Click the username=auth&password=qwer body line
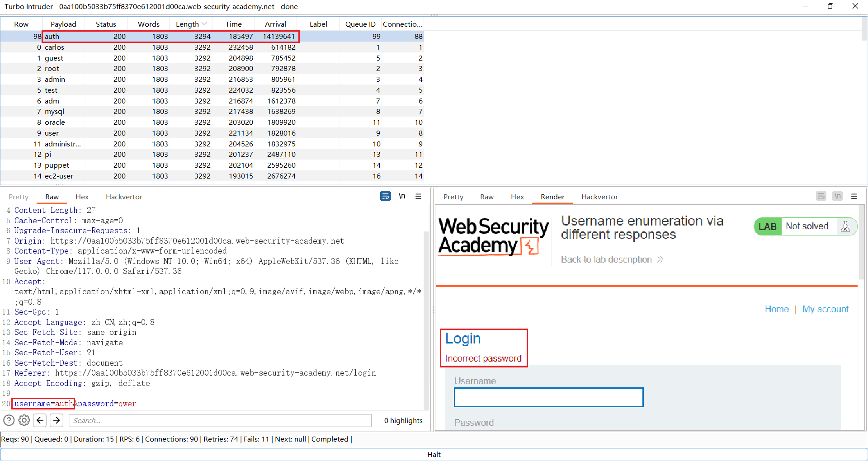The image size is (868, 461). 75,404
